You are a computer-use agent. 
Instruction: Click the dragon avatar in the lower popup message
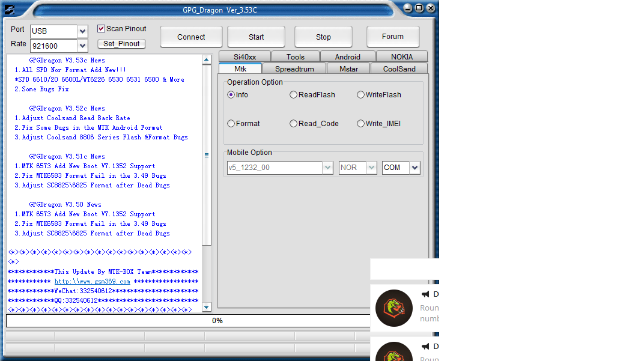click(x=394, y=353)
